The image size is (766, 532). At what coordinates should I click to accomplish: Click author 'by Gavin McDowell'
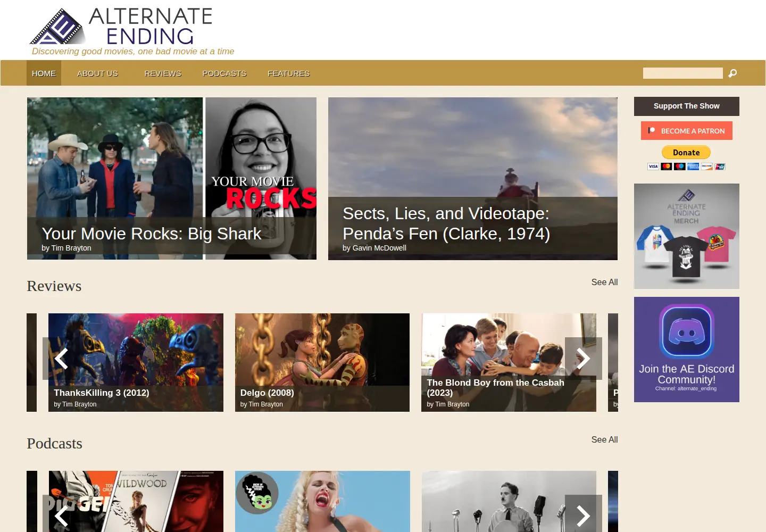[x=374, y=248]
